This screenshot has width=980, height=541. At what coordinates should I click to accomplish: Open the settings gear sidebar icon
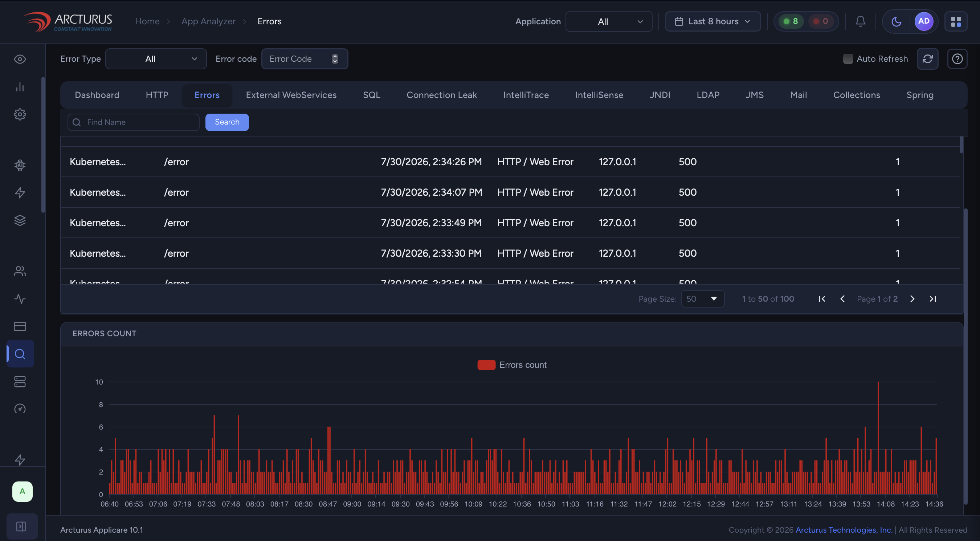click(x=20, y=114)
